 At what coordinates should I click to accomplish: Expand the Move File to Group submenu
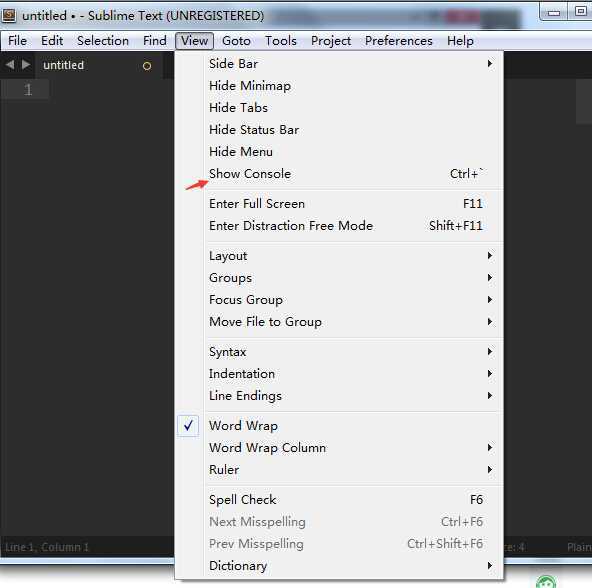pos(339,322)
